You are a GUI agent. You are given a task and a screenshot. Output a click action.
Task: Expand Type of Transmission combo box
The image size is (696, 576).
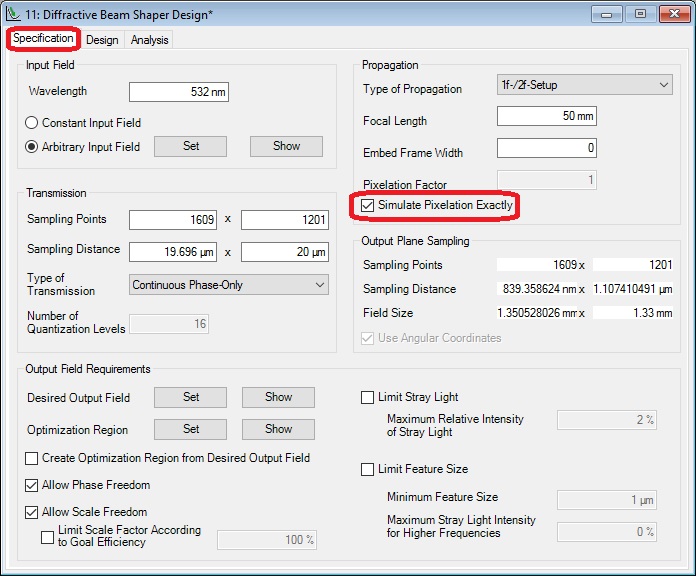point(229,285)
